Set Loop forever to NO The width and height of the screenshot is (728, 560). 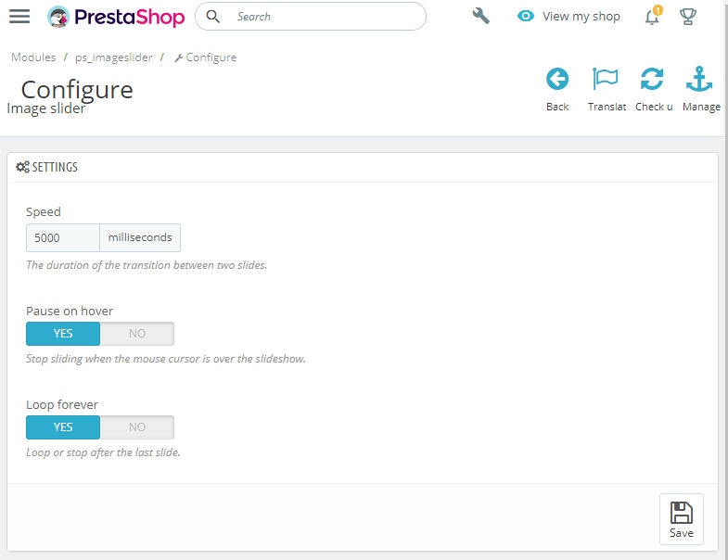137,427
